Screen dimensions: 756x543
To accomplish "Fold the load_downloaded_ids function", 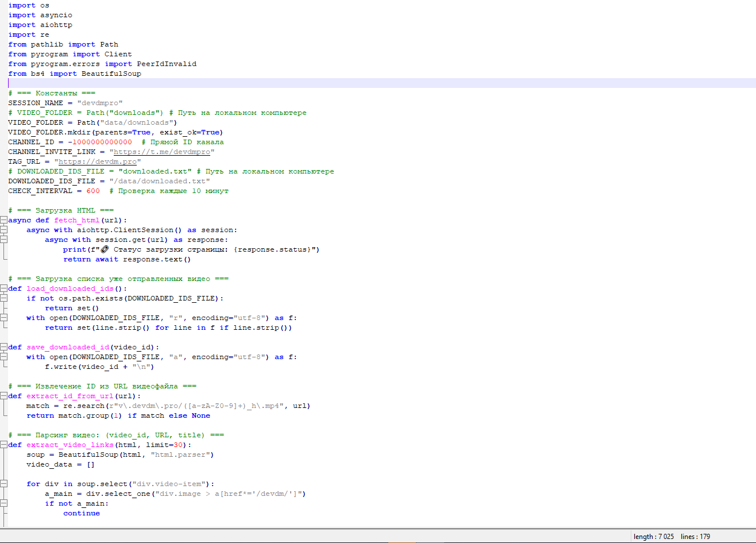I will pyautogui.click(x=3, y=288).
